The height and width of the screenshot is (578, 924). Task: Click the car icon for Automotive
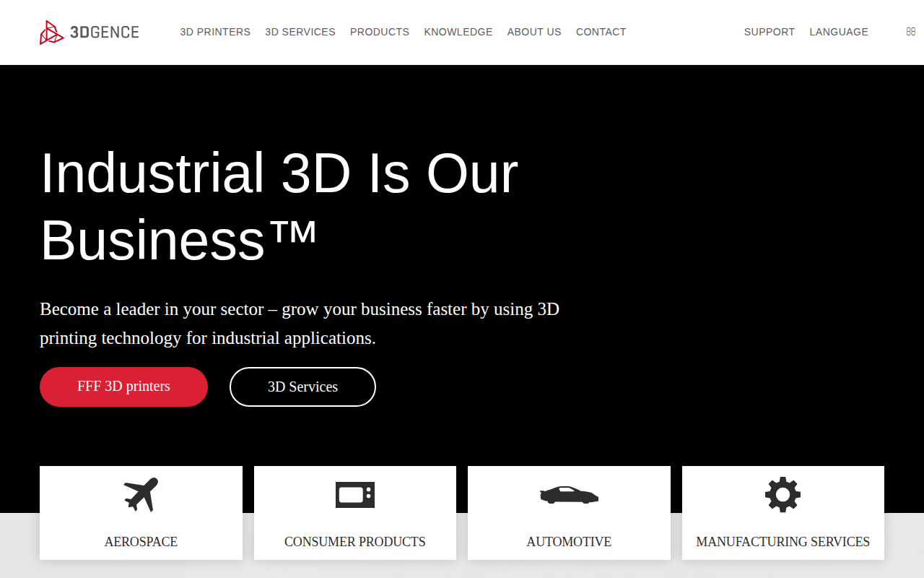click(x=569, y=495)
